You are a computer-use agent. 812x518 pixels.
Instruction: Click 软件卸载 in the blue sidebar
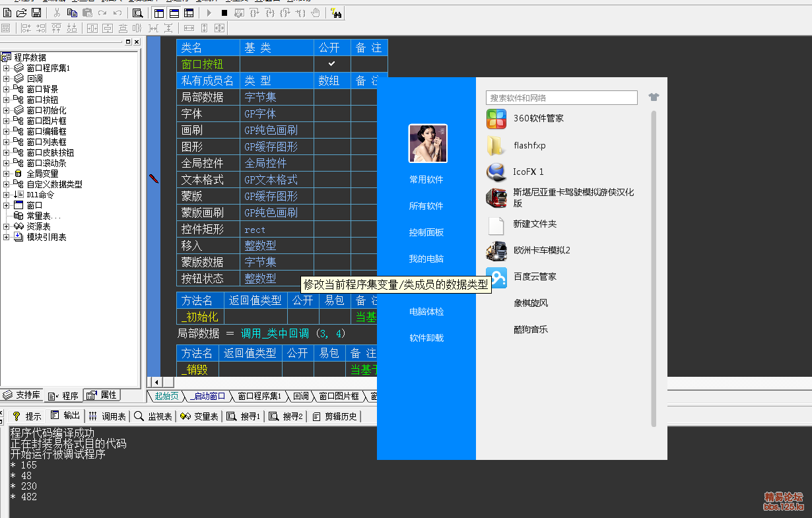tap(426, 338)
